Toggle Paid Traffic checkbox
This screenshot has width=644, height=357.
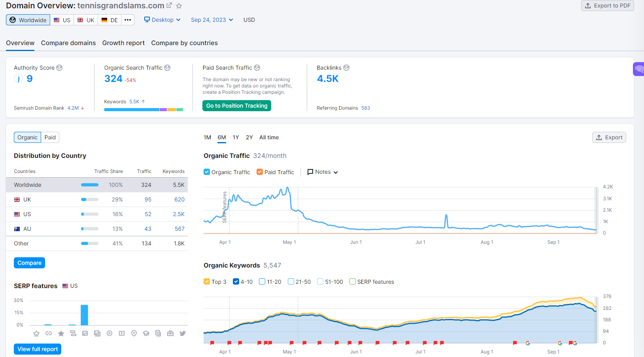(x=260, y=172)
